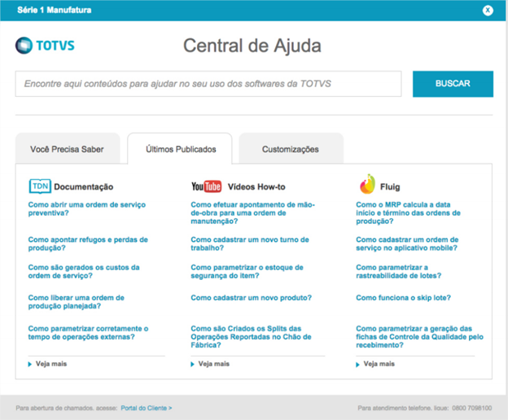
Task: Open 'Como cadastrar um novo turno de trabalho?'
Action: tap(250, 244)
